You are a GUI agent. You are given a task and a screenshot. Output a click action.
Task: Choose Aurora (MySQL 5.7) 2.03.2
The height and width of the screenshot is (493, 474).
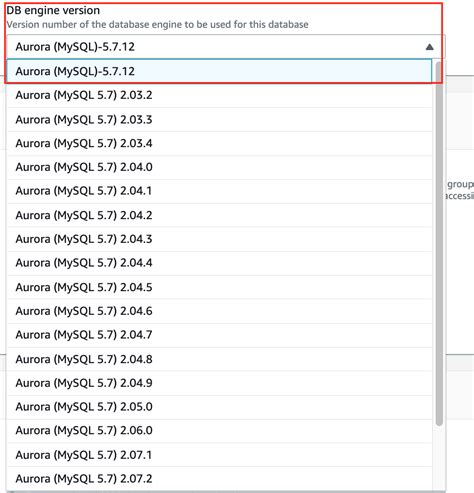coord(219,95)
